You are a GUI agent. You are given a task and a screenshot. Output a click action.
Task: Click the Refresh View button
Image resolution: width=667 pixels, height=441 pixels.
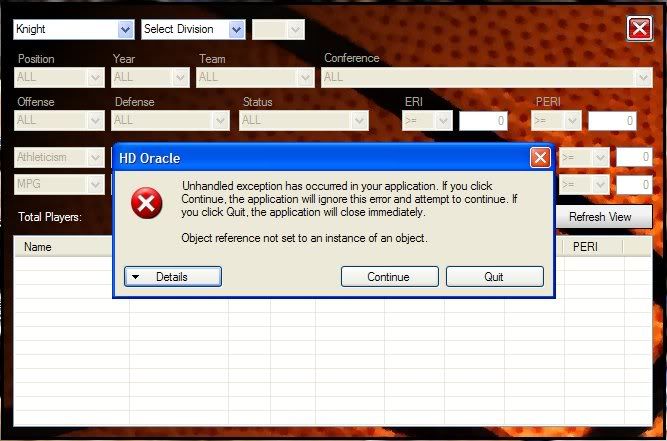pos(601,217)
